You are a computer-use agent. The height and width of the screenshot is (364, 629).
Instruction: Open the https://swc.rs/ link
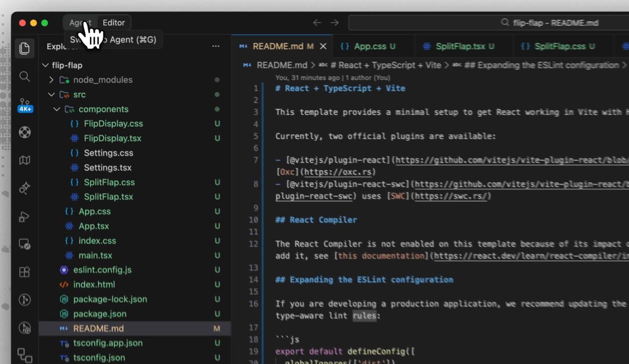pyautogui.click(x=452, y=196)
